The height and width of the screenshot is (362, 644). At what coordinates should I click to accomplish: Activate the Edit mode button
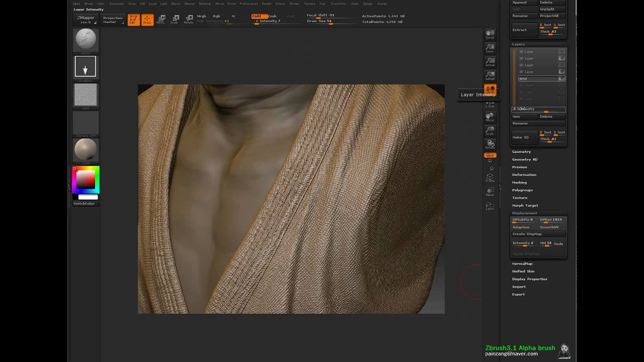[x=133, y=20]
